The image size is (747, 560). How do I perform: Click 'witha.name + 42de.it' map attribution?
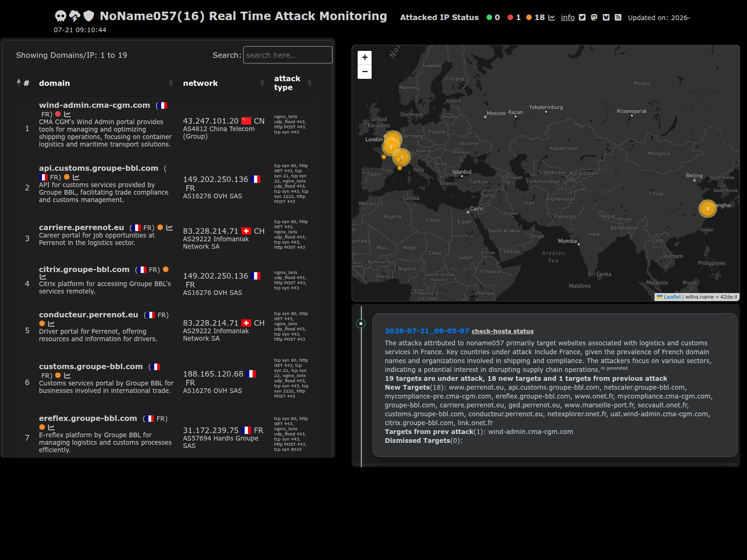tap(711, 297)
